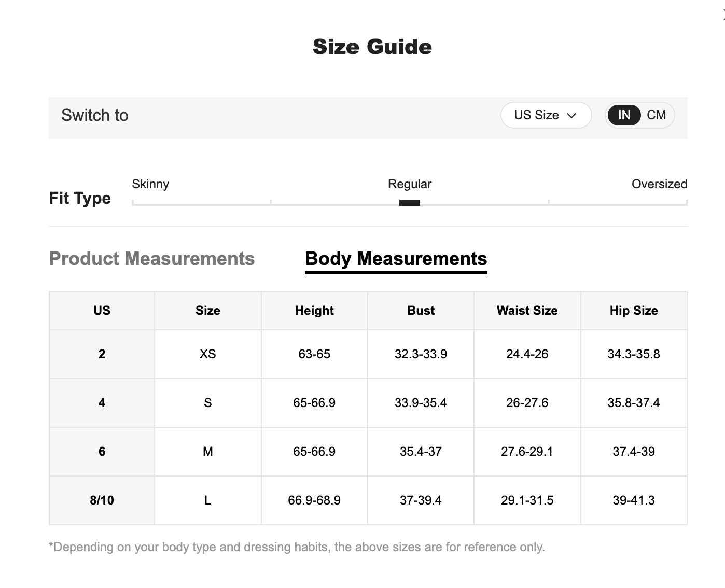The image size is (725, 588).
Task: Click the Size Guide heading
Action: pyautogui.click(x=372, y=47)
